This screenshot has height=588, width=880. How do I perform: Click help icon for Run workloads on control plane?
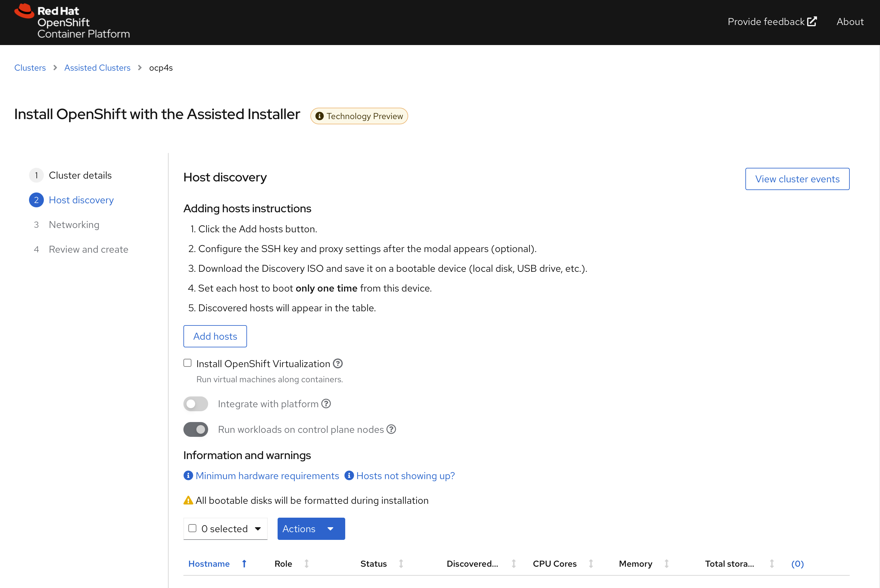(392, 429)
